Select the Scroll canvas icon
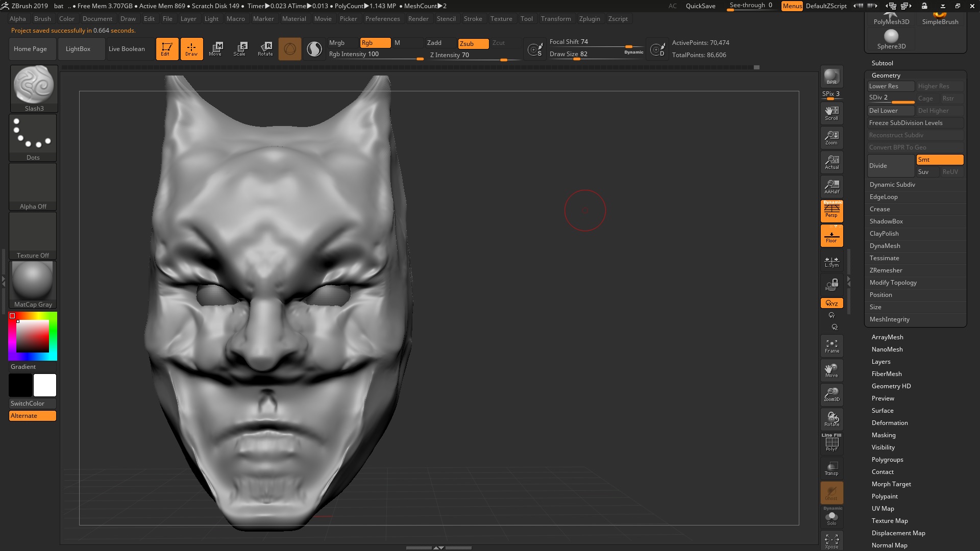 pos(831,113)
